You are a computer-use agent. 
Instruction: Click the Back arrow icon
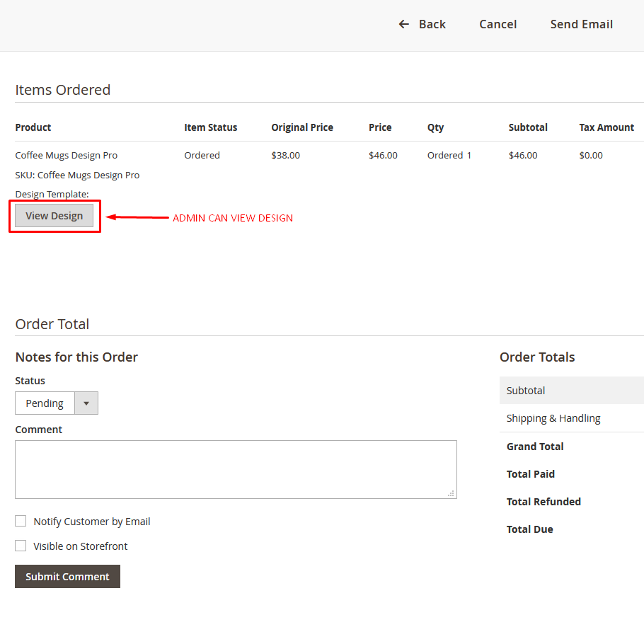[404, 24]
